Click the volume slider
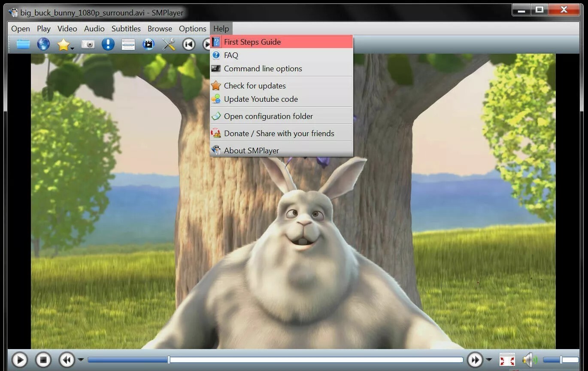588x371 pixels. click(x=561, y=359)
